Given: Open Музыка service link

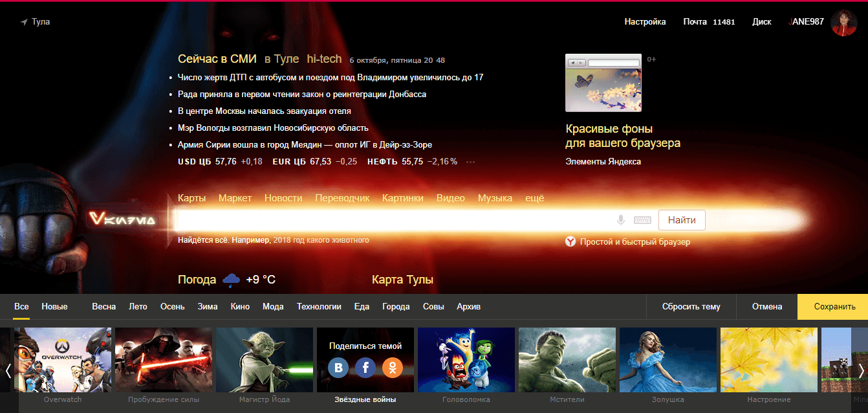Looking at the screenshot, I should (495, 198).
